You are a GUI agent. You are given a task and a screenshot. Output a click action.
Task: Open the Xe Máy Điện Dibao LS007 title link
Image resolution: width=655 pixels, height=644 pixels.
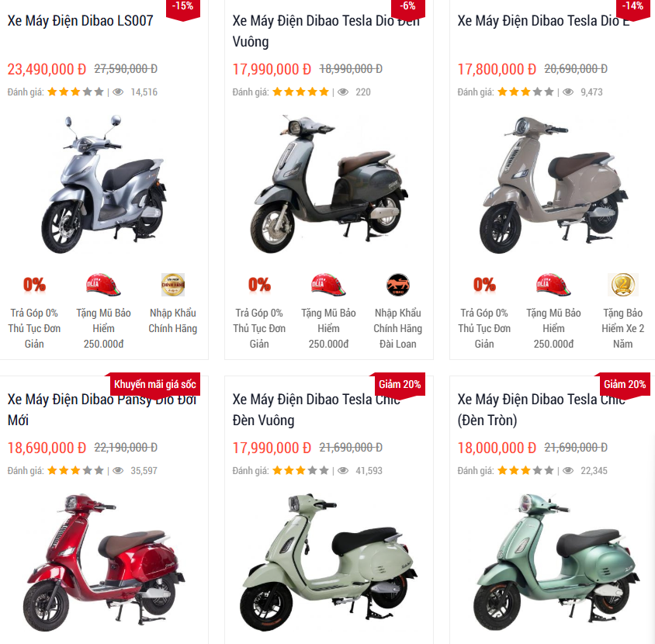80,20
